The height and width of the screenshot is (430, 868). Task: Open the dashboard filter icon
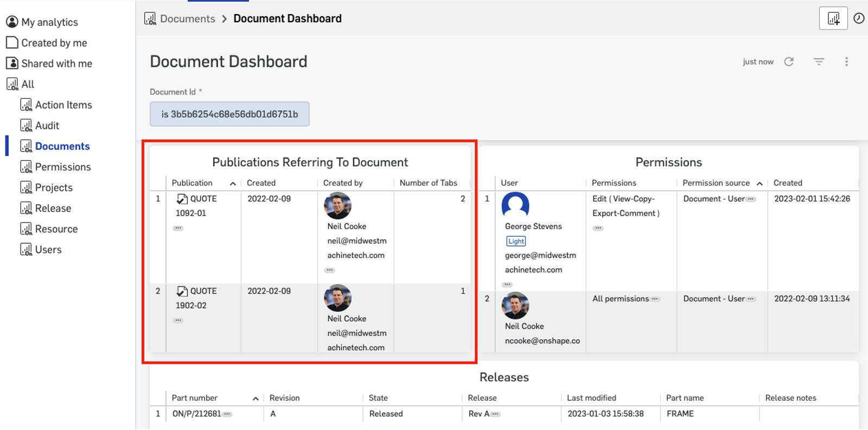(x=819, y=62)
